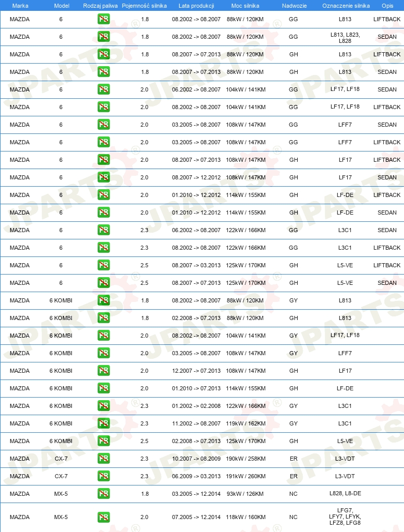Click petrol icon in 6 KOMBI 12.2007 LF17 row
This screenshot has width=404, height=532.
click(103, 371)
